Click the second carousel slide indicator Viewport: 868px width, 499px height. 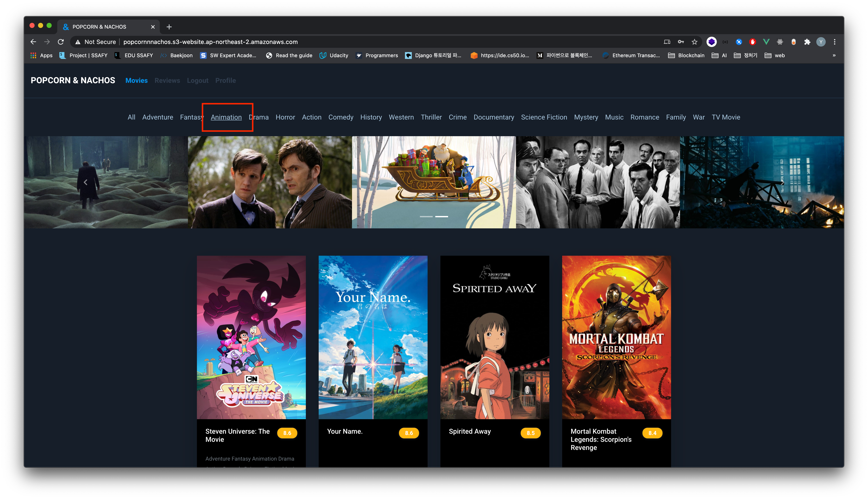coord(441,217)
